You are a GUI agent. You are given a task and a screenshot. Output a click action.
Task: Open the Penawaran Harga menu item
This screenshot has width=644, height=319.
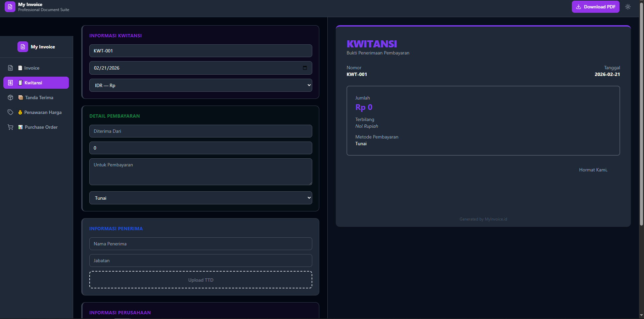click(36, 112)
